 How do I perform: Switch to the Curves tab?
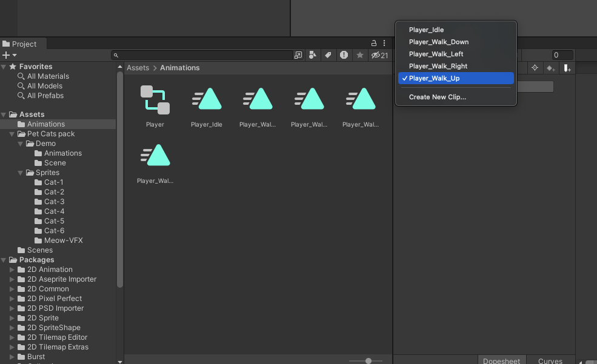point(550,360)
